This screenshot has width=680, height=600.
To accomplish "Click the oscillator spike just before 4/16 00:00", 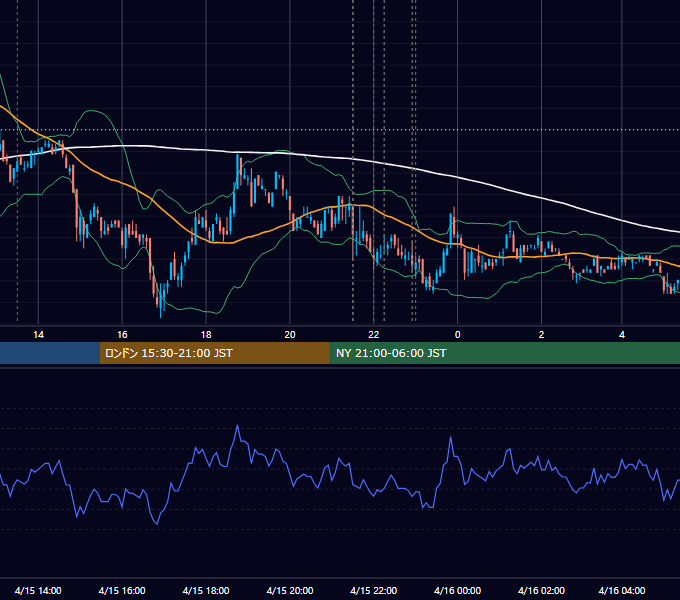I will point(451,438).
